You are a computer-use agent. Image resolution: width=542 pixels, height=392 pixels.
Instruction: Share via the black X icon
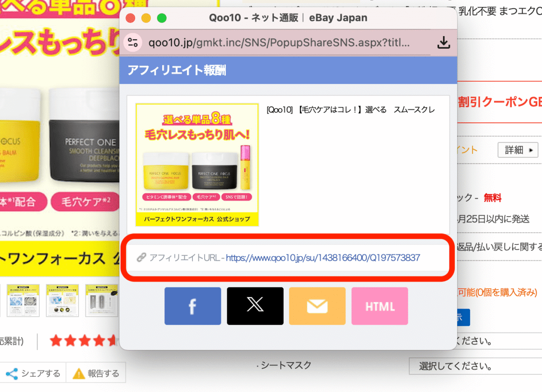tap(255, 306)
